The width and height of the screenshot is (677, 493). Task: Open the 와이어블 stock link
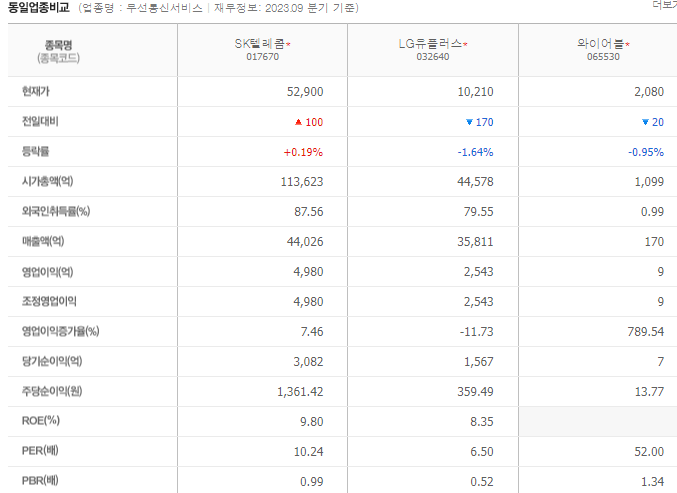tap(601, 44)
